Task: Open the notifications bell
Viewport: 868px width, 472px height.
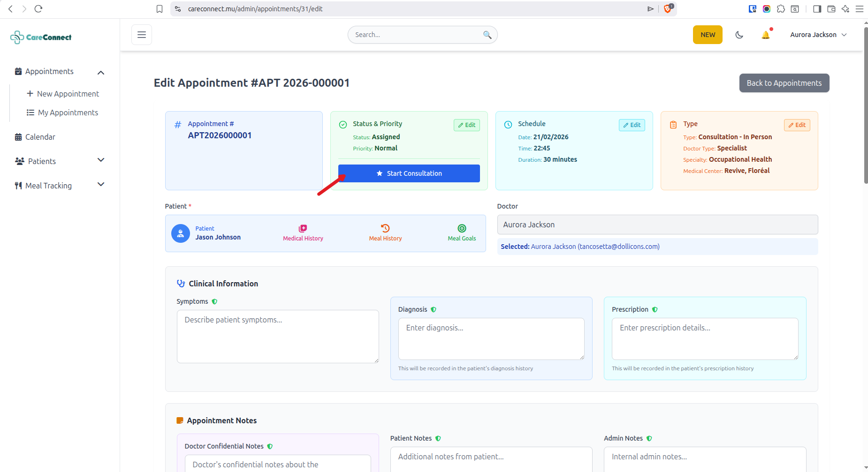Action: 765,35
